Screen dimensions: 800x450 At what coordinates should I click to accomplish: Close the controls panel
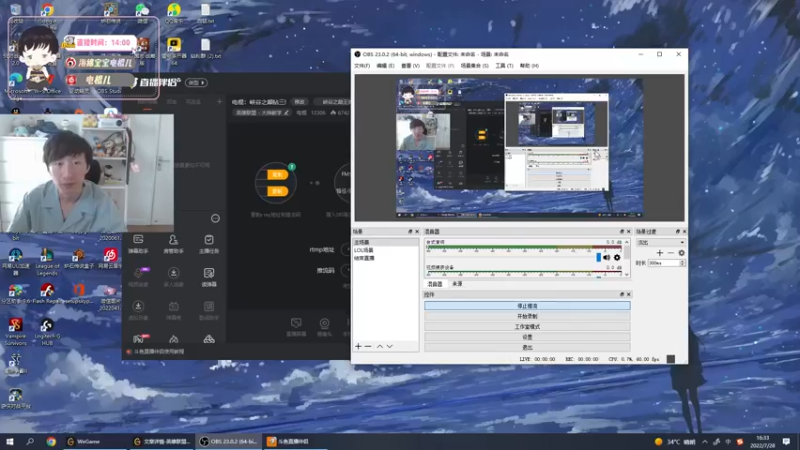coord(628,294)
